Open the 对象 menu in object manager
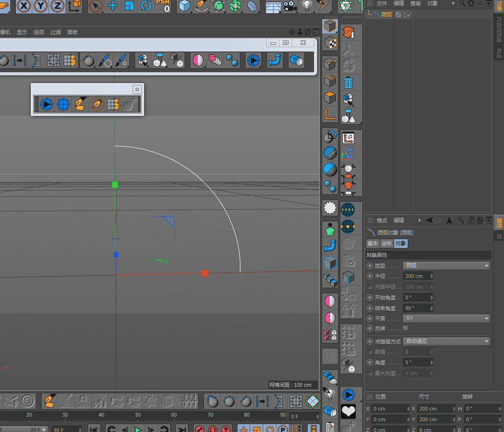 tap(432, 3)
